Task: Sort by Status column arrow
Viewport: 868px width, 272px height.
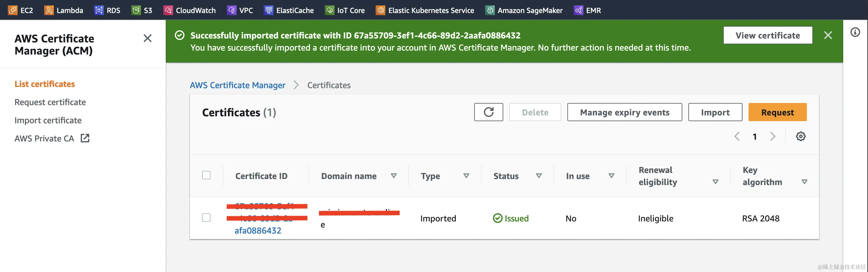Action: 538,176
